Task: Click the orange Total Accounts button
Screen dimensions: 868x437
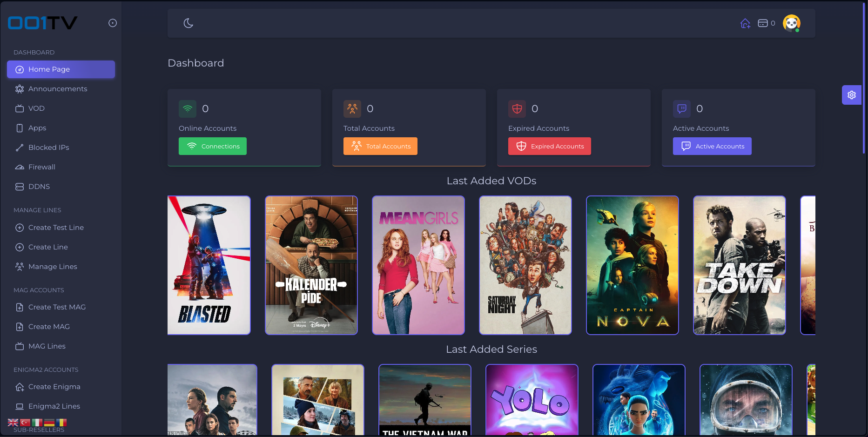Action: [380, 146]
